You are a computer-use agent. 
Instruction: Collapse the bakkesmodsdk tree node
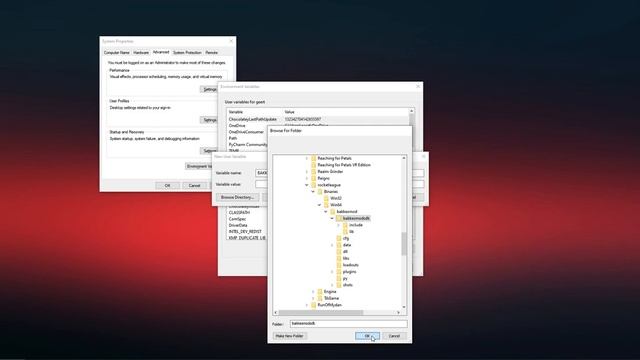(332, 218)
